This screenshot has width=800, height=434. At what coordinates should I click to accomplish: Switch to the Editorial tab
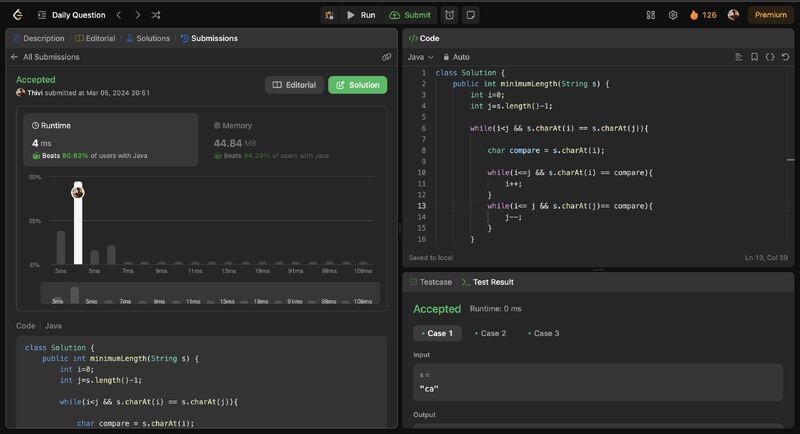click(96, 38)
